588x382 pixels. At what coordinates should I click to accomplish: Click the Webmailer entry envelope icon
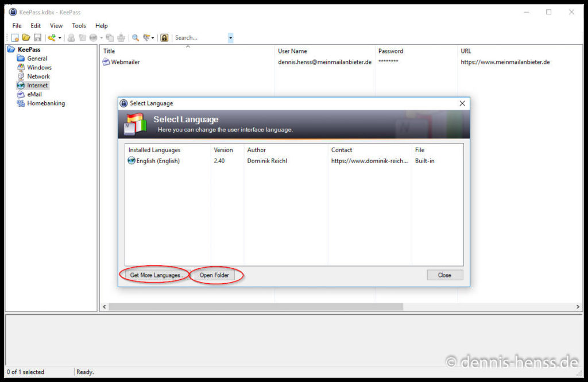(x=106, y=62)
